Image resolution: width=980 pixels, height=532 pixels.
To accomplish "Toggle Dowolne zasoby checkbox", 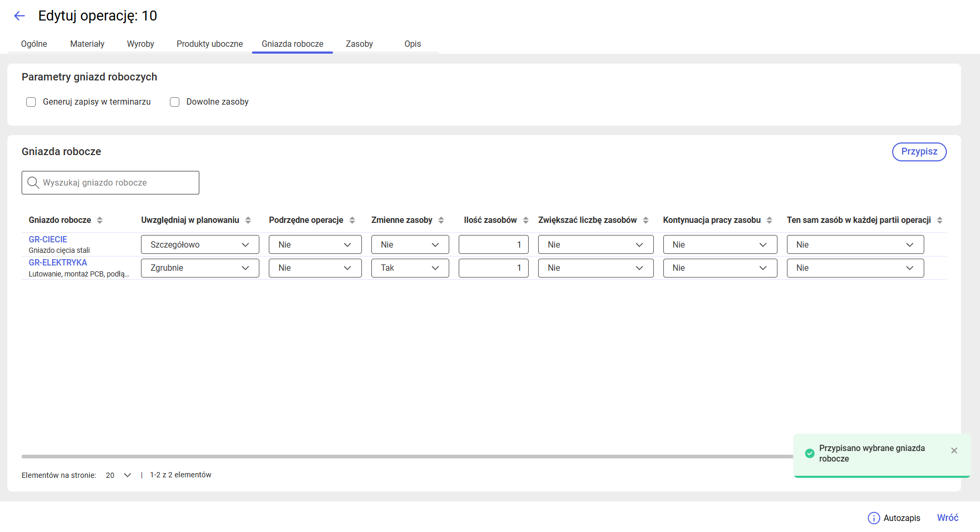I will (x=175, y=102).
